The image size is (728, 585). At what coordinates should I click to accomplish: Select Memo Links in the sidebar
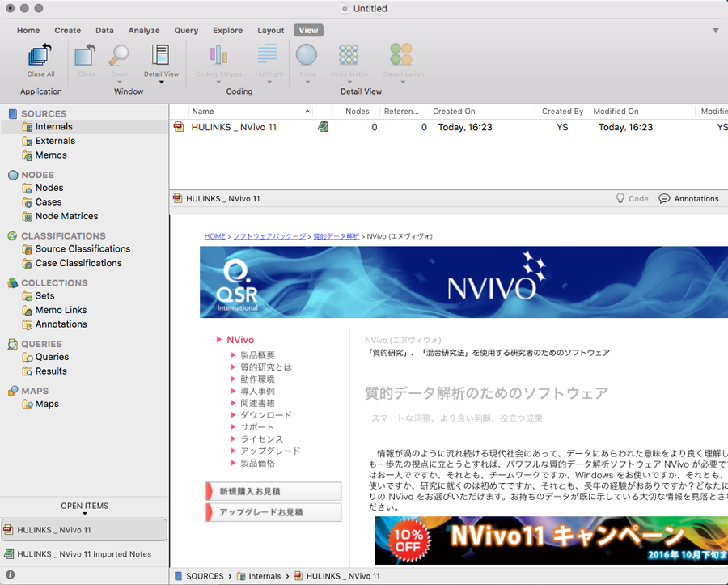coord(61,310)
